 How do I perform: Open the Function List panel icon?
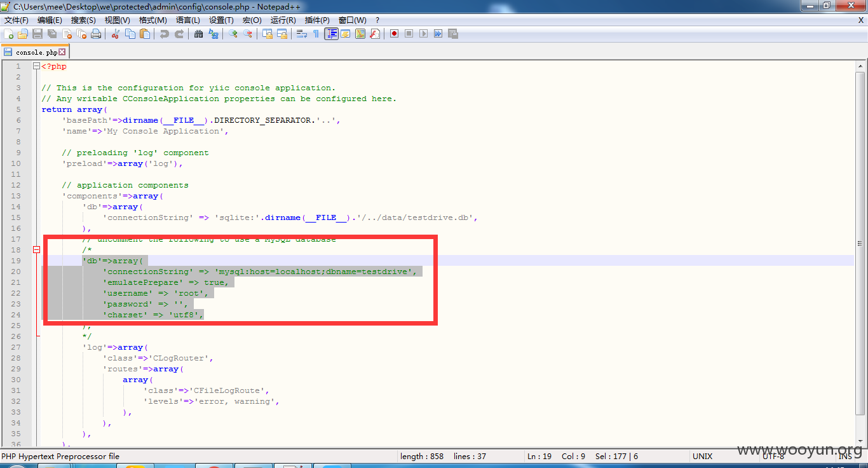click(x=375, y=34)
